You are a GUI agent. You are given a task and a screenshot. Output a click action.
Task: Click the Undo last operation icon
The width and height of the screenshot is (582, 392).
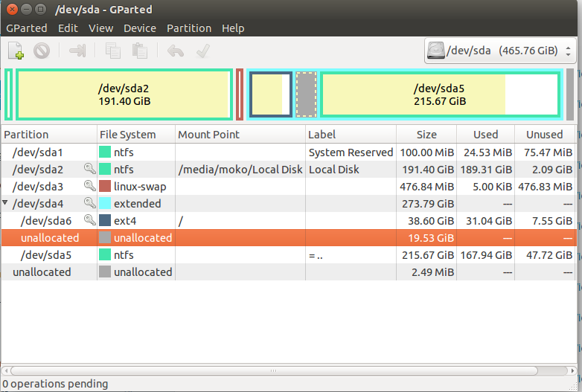pyautogui.click(x=176, y=51)
